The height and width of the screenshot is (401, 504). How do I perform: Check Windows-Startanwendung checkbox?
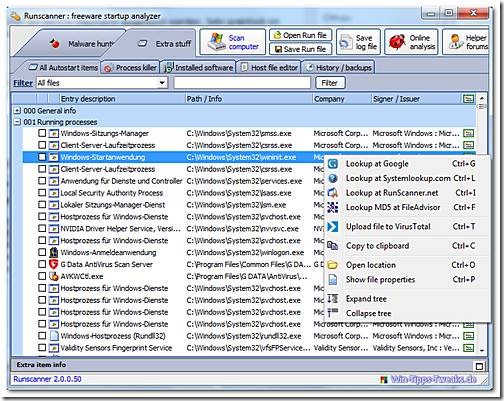pos(42,157)
